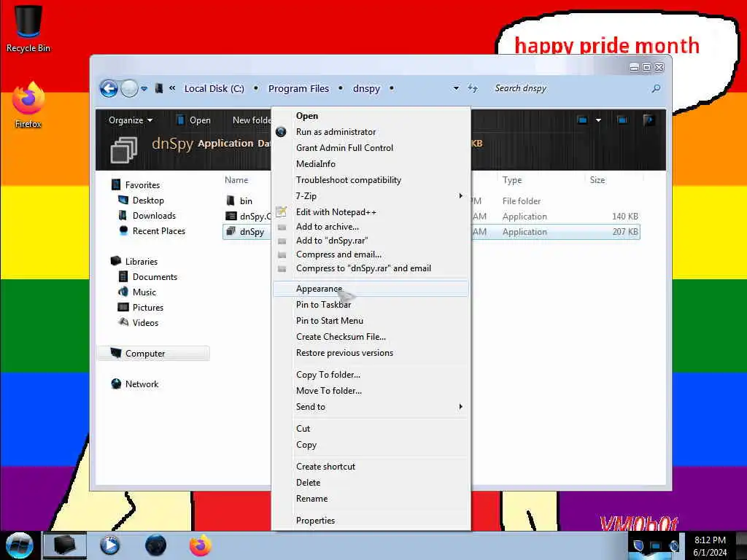Screen dimensions: 747x560
Task: Choose Grant Admin Full Control
Action: pos(371,148)
